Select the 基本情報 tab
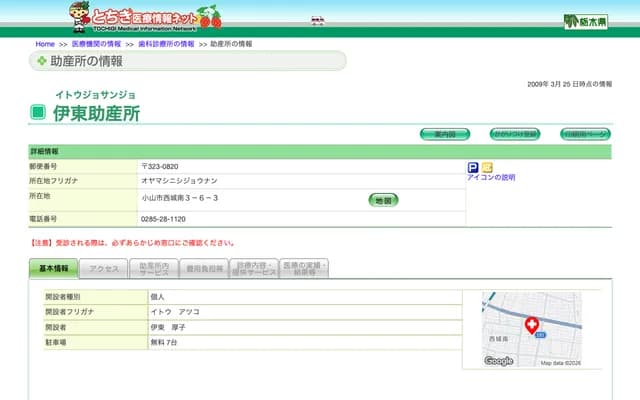Viewport: 640px width, 400px height. coord(54,269)
